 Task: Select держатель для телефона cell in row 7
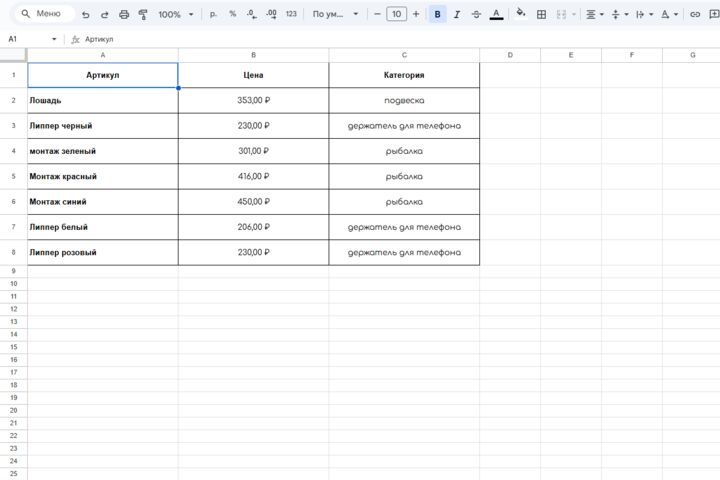[x=404, y=227]
